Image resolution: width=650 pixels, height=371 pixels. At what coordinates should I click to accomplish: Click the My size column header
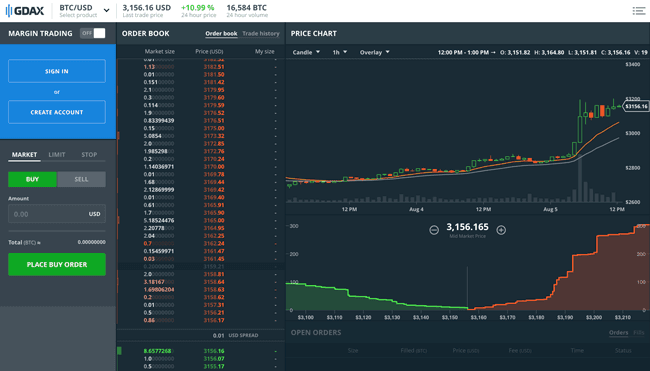coord(264,51)
